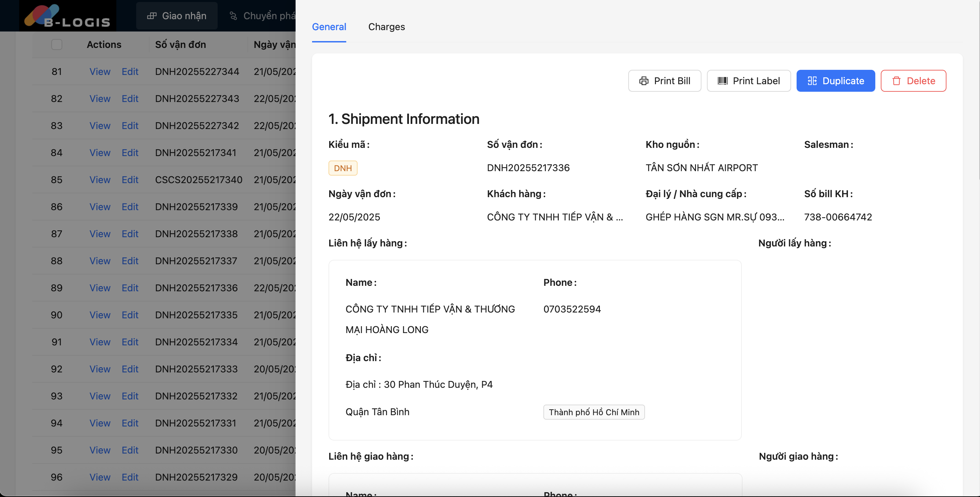Click the barcode icon in Print Label
This screenshot has width=980, height=497.
pyautogui.click(x=722, y=81)
